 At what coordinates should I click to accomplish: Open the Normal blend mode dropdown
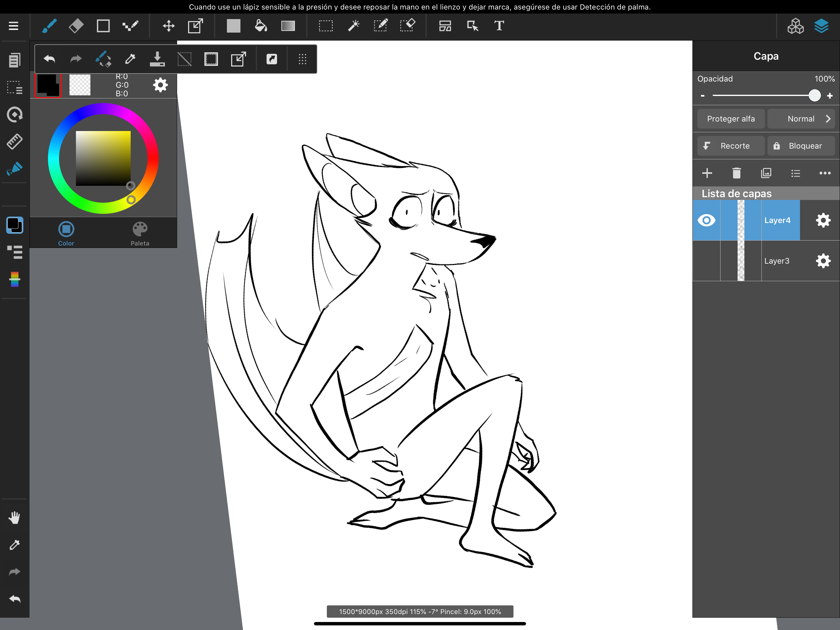[x=801, y=119]
